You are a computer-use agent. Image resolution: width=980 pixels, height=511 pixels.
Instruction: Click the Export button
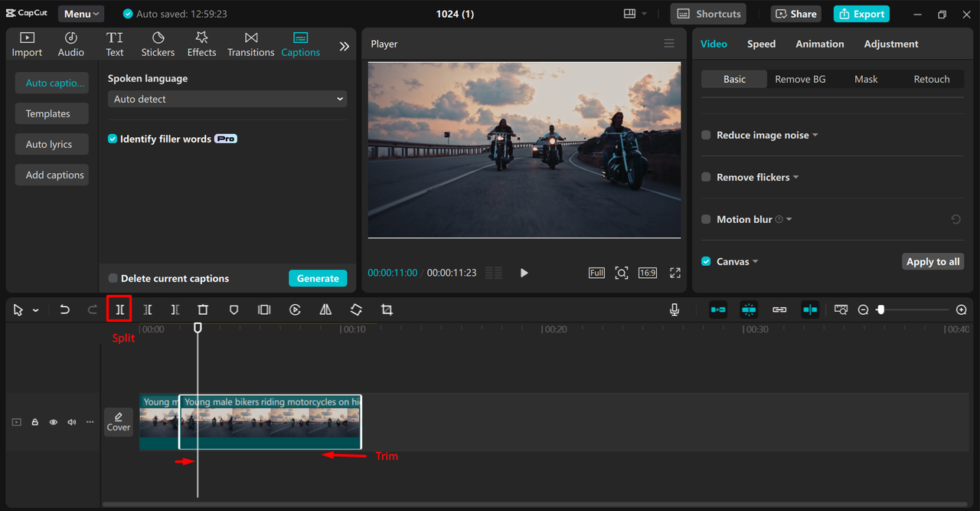click(x=861, y=14)
